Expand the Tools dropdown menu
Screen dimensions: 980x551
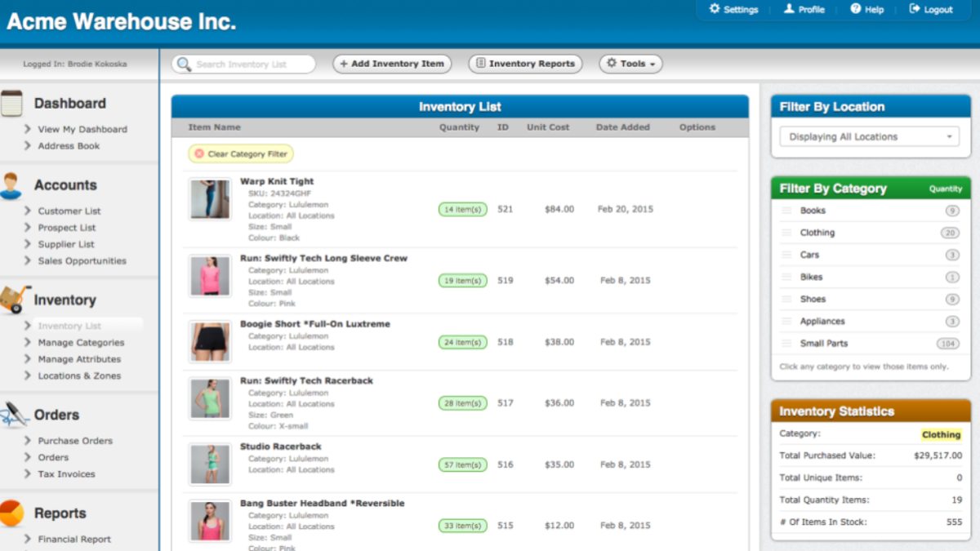point(630,64)
